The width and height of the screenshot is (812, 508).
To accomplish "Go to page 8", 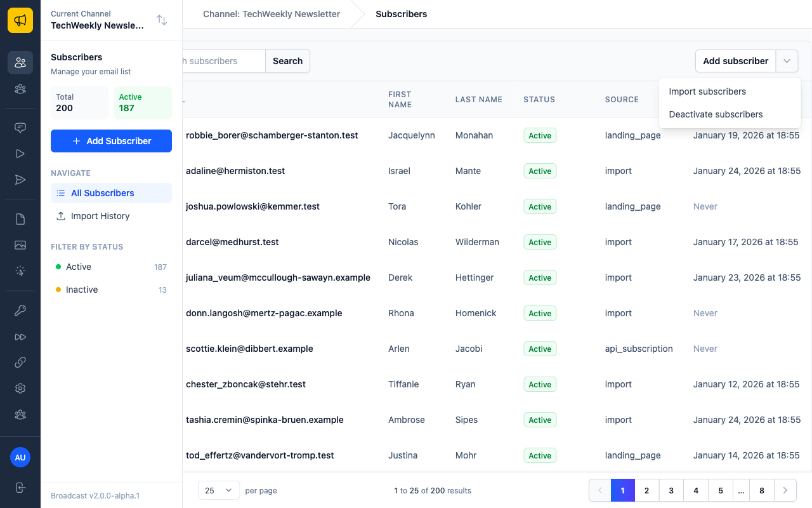I will (x=762, y=490).
